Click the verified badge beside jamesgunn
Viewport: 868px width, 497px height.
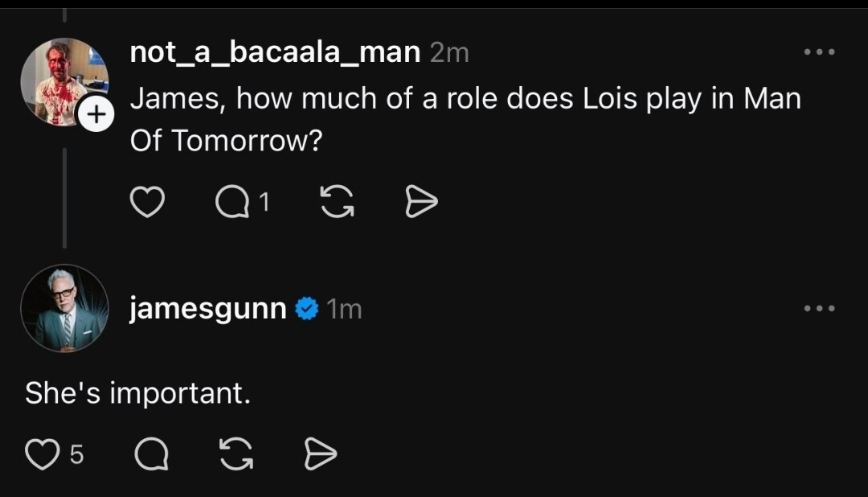307,309
